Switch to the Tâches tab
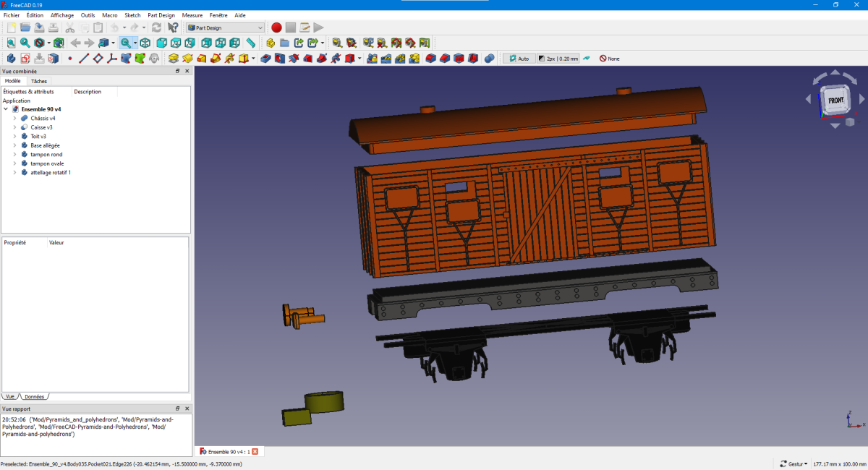The image size is (868, 470). 39,81
